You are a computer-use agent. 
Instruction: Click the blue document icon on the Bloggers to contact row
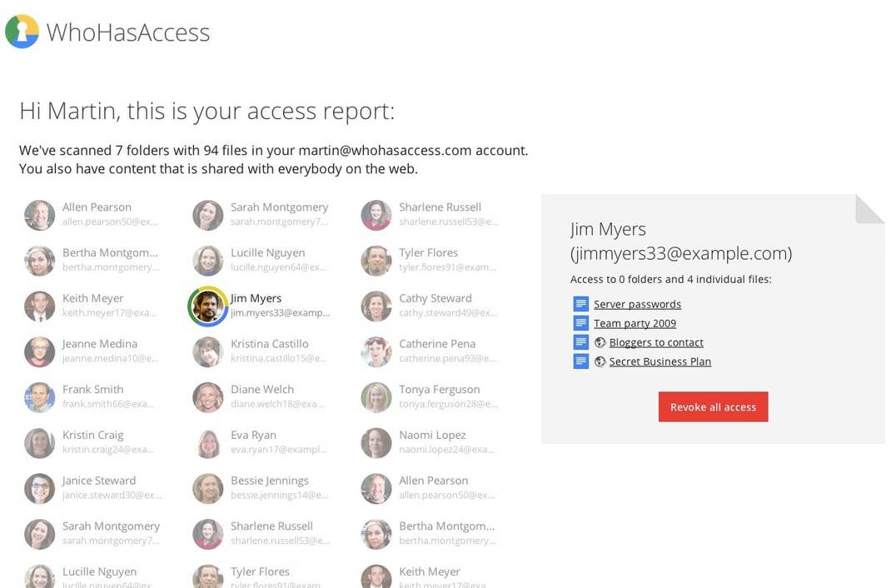coord(580,342)
